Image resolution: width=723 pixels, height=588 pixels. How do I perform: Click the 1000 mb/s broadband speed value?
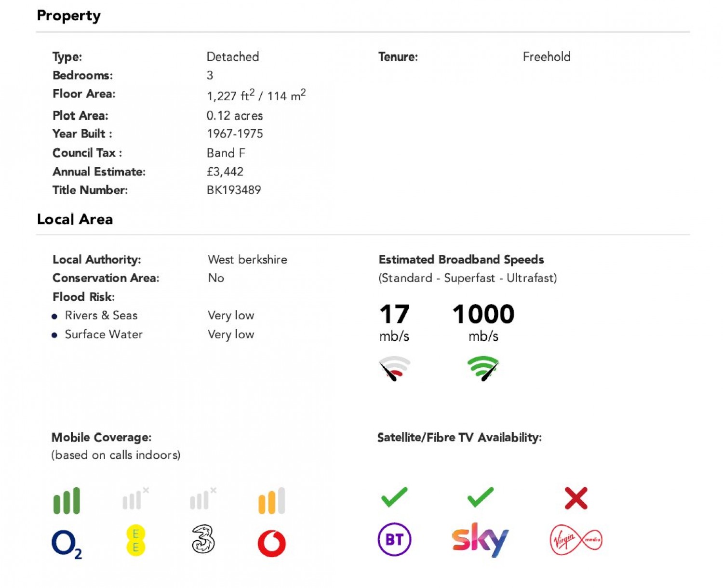tap(483, 314)
